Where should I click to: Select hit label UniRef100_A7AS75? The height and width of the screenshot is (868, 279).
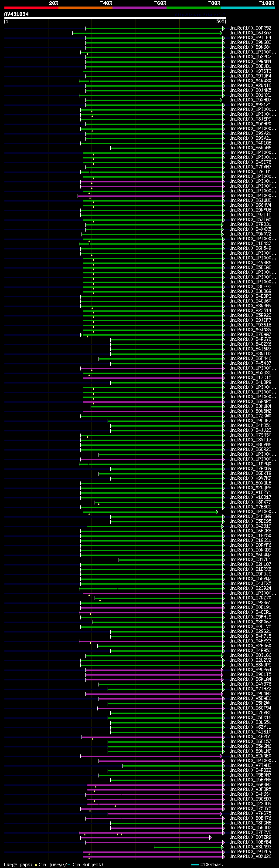click(250, 814)
